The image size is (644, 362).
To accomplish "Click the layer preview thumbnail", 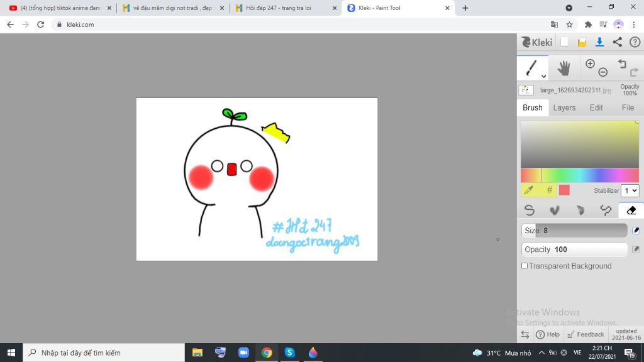I will (526, 90).
